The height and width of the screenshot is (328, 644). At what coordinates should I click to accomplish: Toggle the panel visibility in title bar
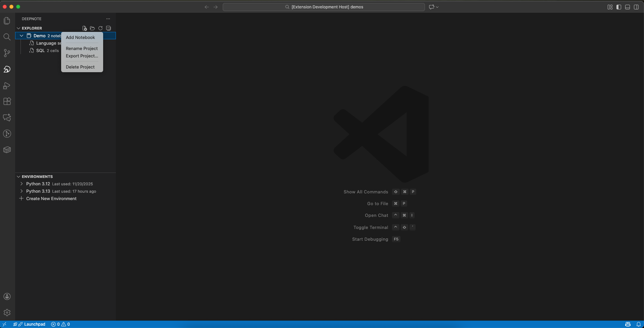[x=628, y=7]
